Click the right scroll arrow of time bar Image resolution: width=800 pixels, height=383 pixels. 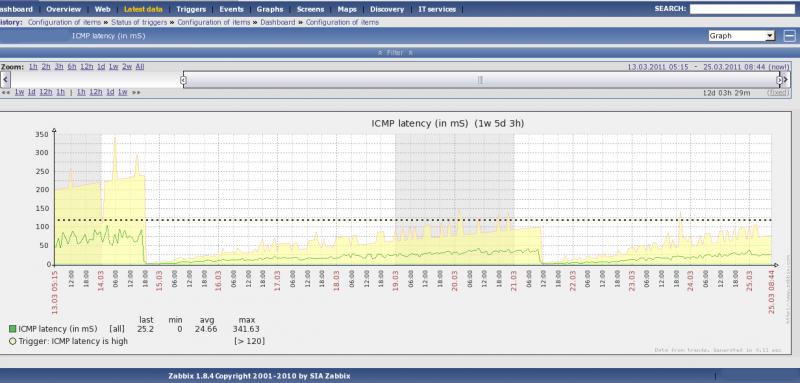[x=786, y=80]
